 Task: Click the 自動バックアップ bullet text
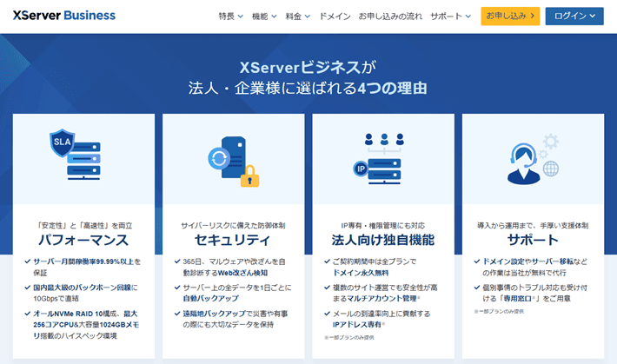point(237,293)
